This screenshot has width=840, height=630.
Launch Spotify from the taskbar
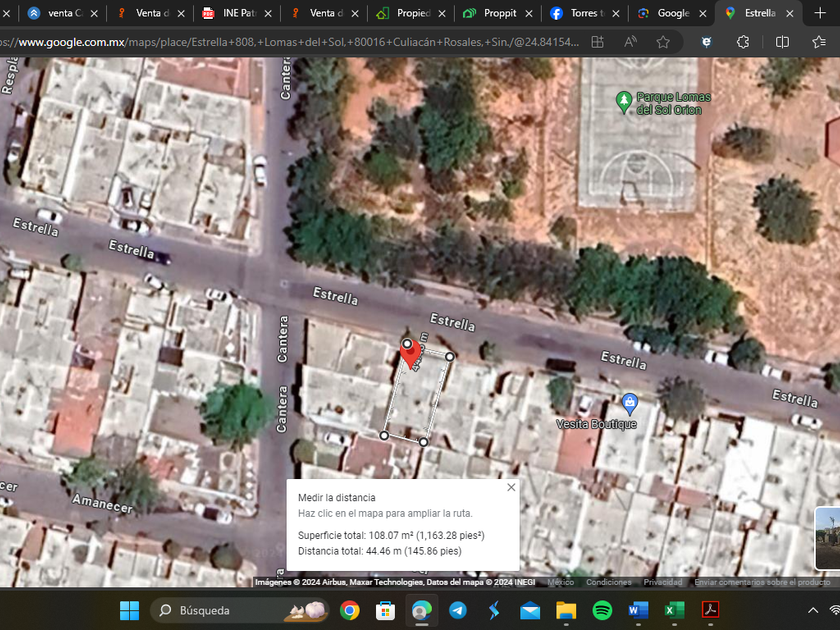point(602,610)
